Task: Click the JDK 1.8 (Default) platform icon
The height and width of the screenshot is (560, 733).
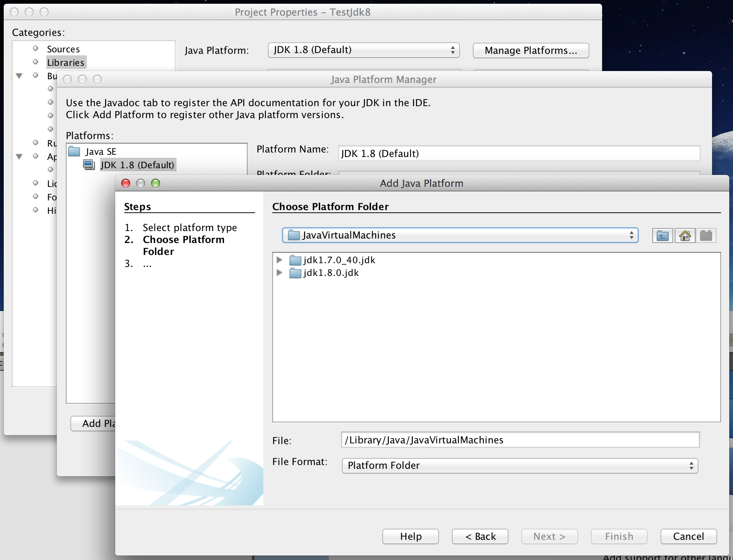Action: 89,165
